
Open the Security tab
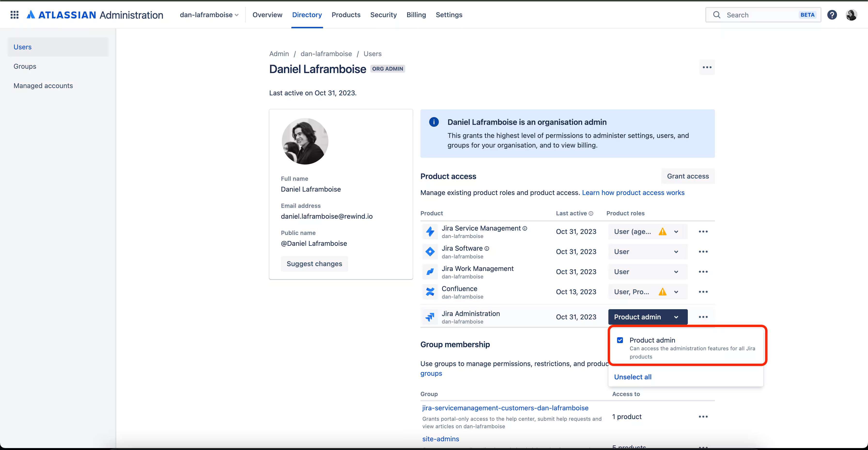coord(383,15)
